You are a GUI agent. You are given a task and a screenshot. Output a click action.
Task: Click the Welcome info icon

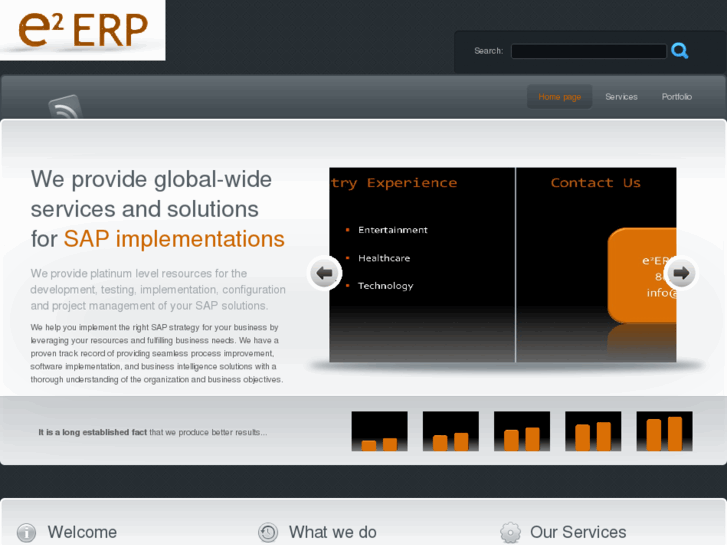pos(26,532)
